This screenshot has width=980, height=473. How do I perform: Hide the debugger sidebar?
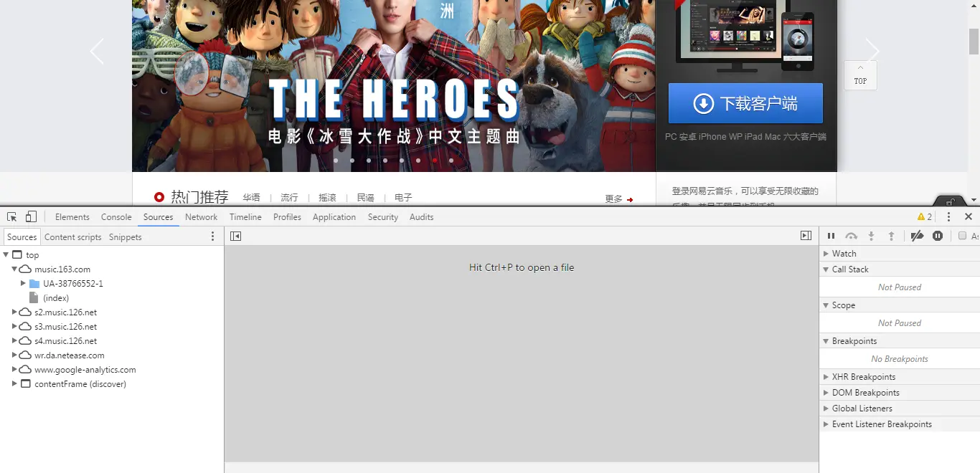[806, 236]
